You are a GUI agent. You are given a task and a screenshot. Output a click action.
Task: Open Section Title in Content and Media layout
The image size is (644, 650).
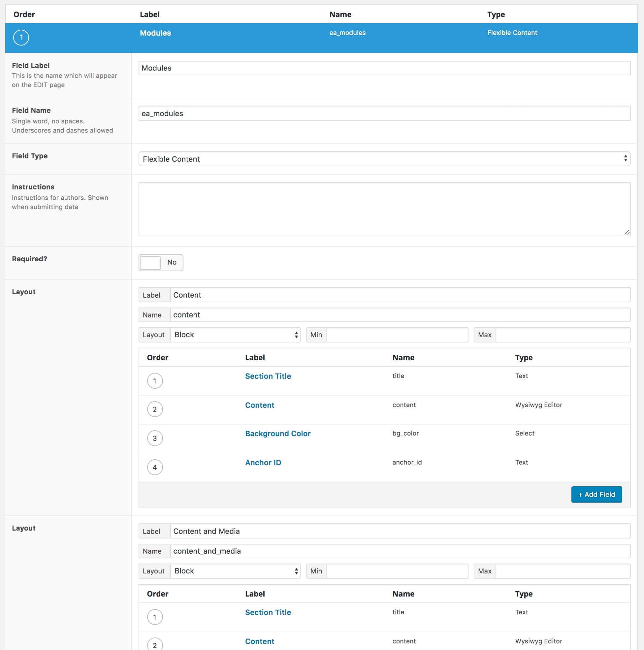[268, 613]
